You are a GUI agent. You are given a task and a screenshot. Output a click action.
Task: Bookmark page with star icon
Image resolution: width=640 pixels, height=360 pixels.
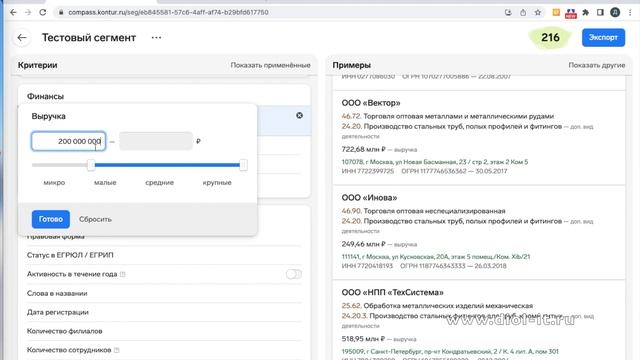point(538,13)
